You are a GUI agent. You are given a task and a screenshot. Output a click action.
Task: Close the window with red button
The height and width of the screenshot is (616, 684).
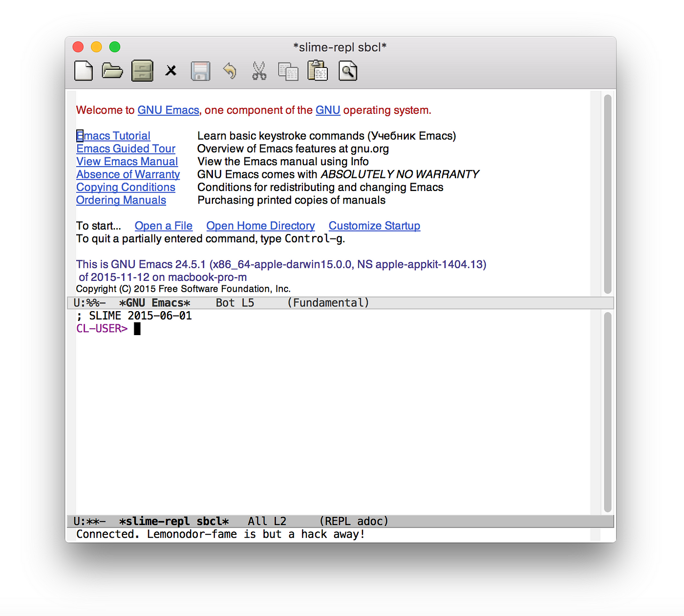pyautogui.click(x=78, y=47)
